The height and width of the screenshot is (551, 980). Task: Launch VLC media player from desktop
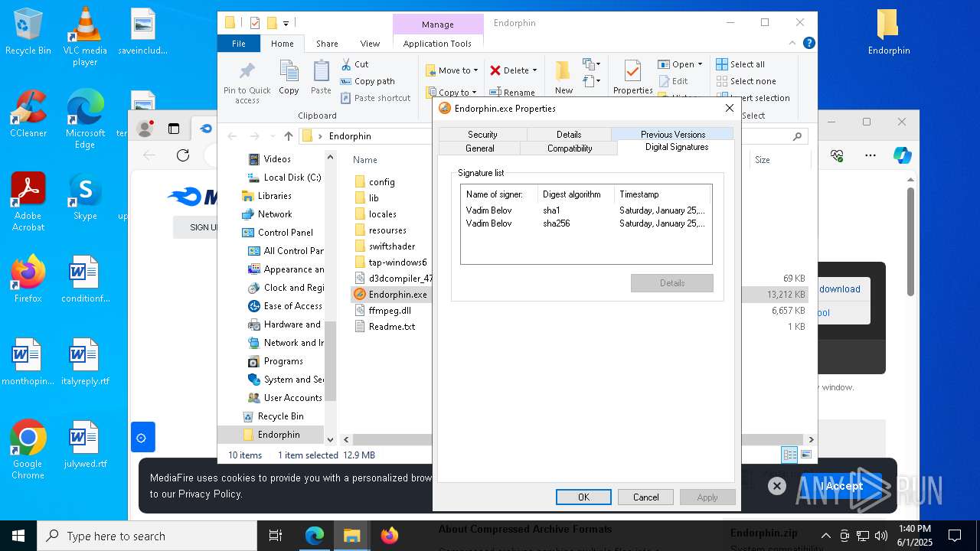coord(85,36)
